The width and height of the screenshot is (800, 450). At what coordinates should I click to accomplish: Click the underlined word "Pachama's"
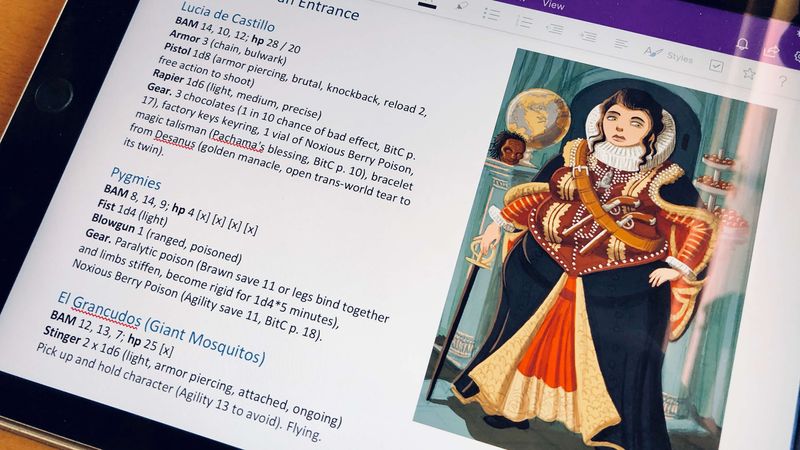pyautogui.click(x=238, y=141)
